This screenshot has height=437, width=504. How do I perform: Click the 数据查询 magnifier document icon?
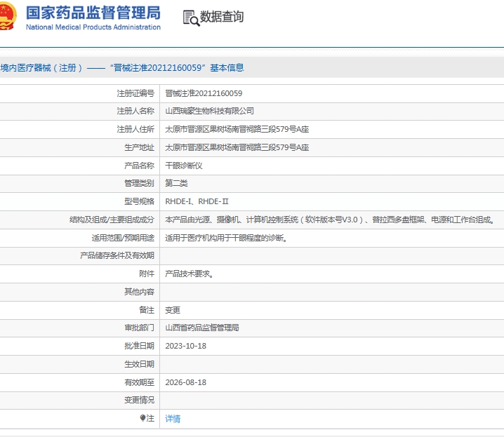[191, 18]
